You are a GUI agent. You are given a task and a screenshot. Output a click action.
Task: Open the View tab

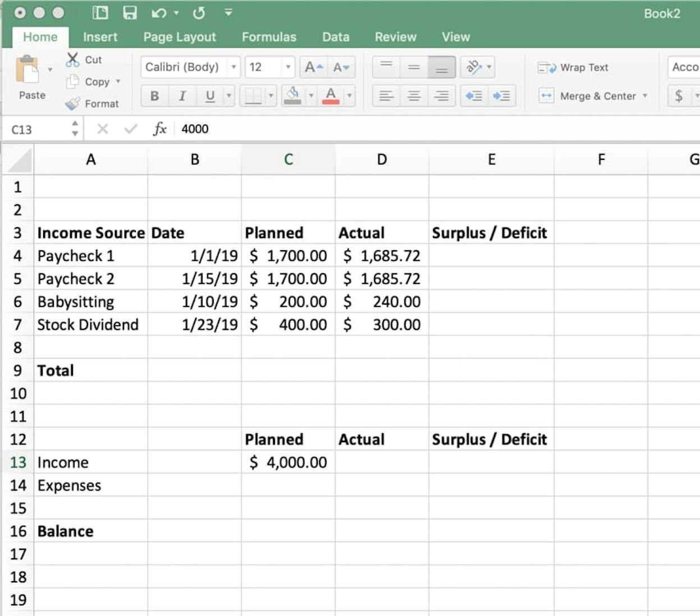[x=455, y=37]
